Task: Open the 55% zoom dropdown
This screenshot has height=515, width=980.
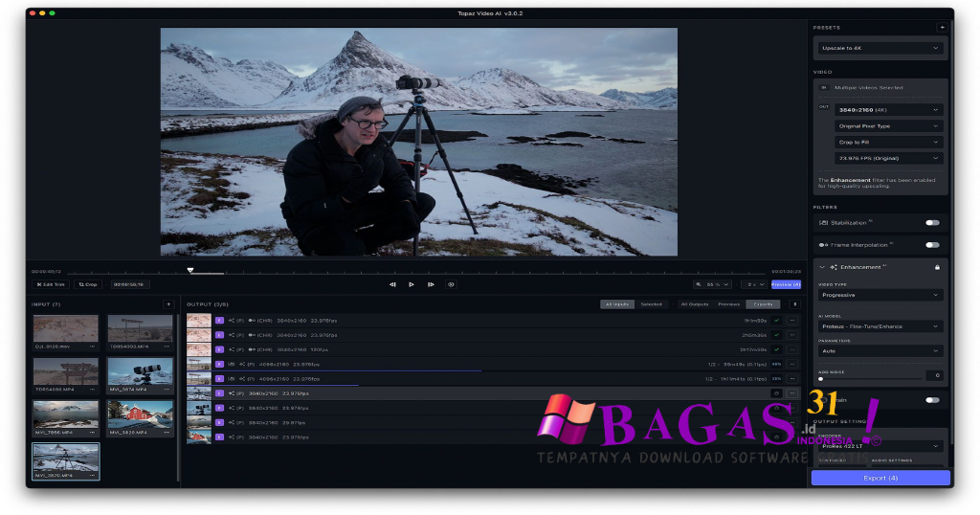Action: pos(712,284)
